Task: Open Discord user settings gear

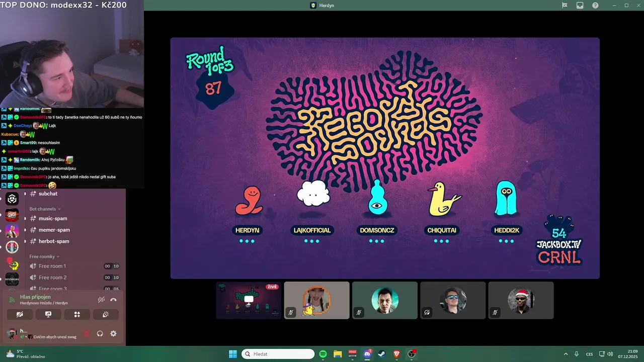Action: click(113, 333)
